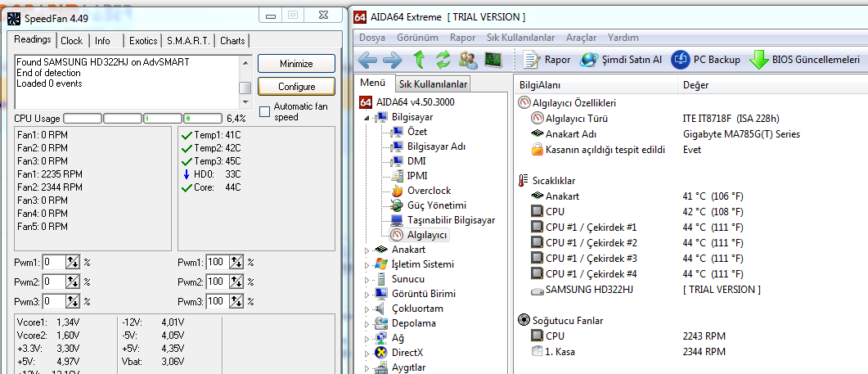This screenshot has width=868, height=374.
Task: Collapse the Bilgisayar tree node
Action: click(366, 117)
